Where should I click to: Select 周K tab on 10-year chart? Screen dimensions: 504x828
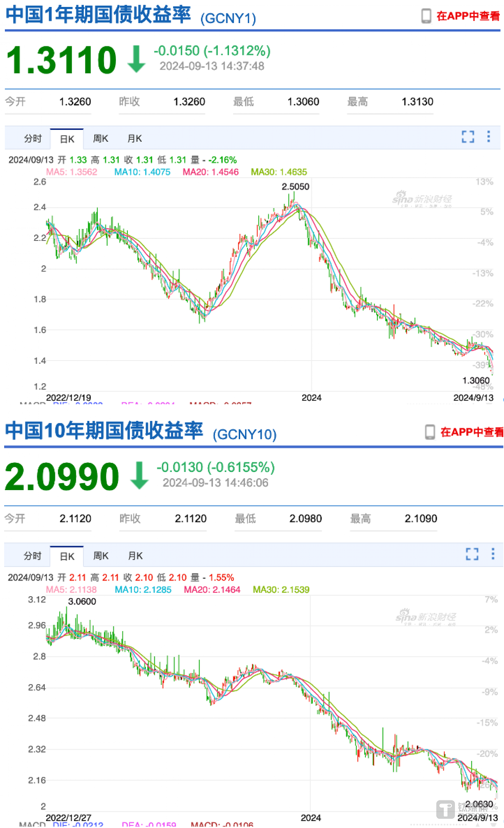point(101,556)
